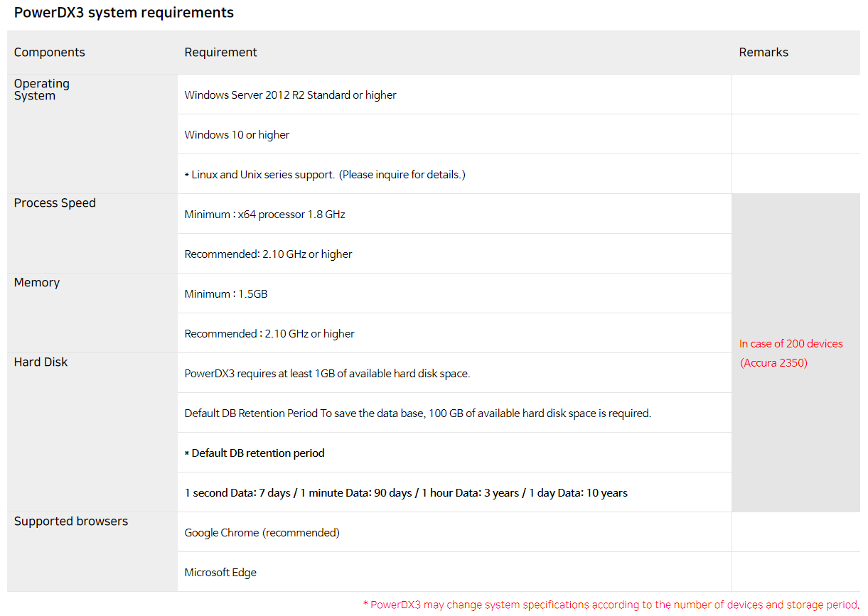Select the Default DB retention period note

254,453
